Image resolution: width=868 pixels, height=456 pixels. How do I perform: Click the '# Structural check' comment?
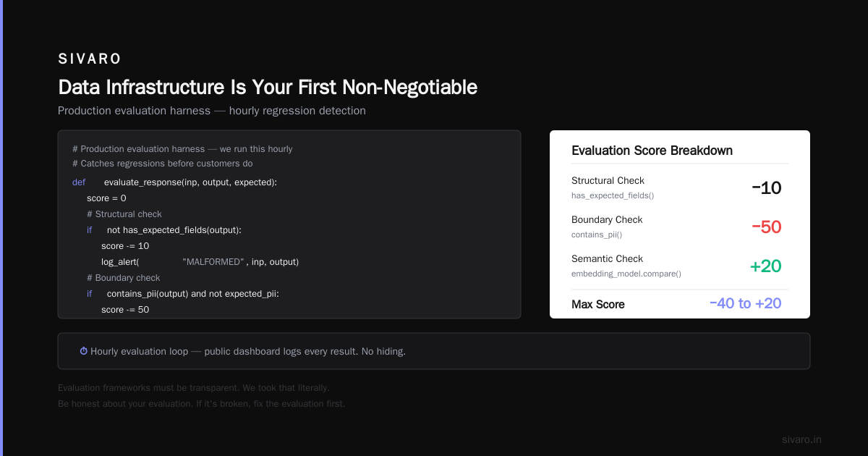pos(124,214)
